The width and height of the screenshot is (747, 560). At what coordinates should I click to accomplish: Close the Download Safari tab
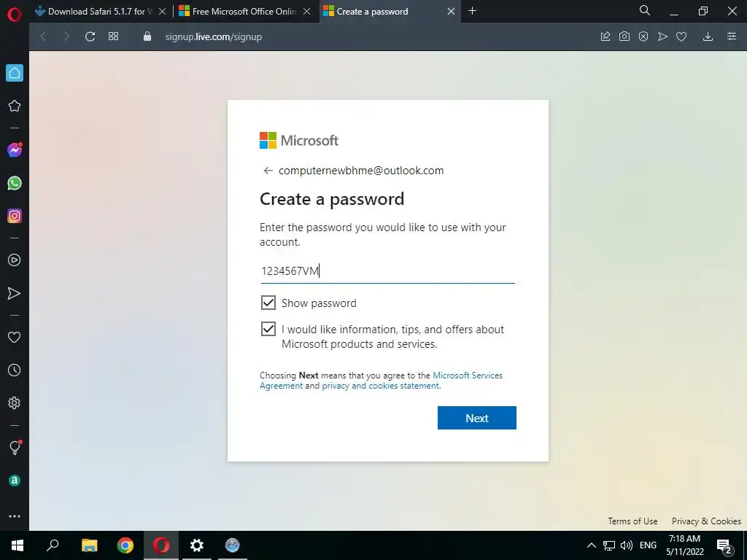(162, 12)
